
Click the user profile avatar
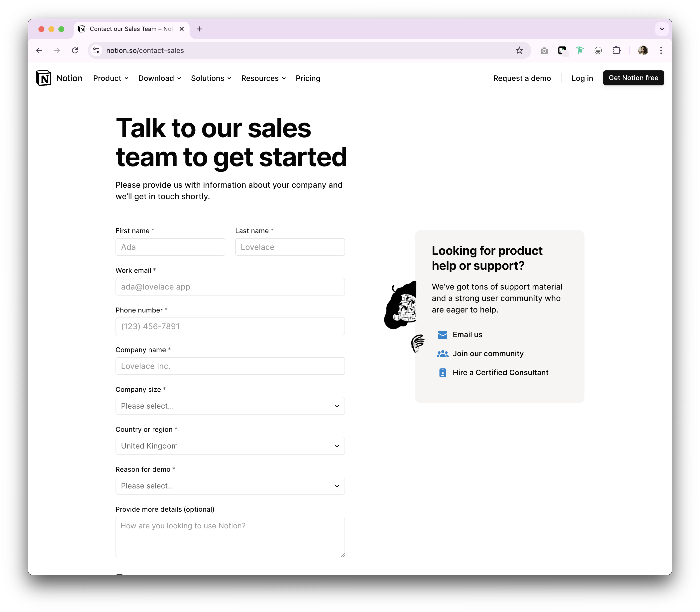(643, 51)
